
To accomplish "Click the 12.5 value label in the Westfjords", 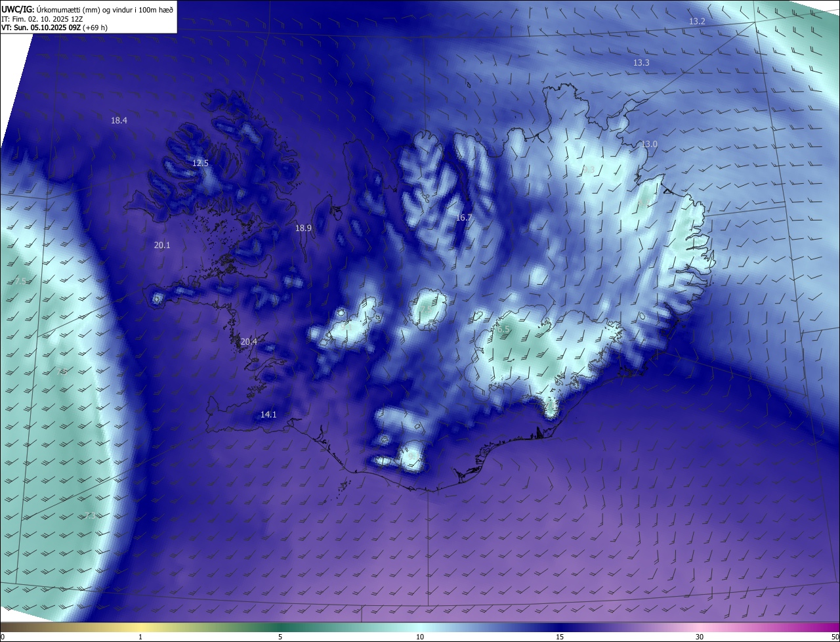I will (x=200, y=163).
